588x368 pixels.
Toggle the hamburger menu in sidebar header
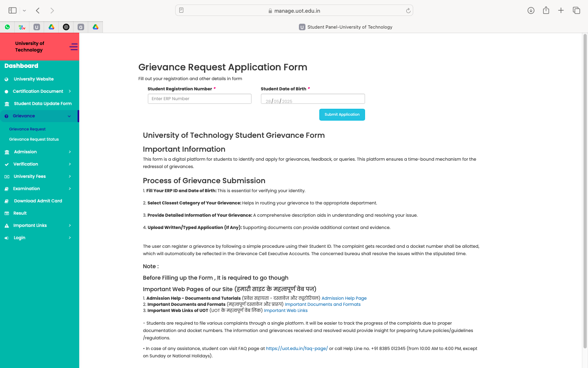[73, 47]
